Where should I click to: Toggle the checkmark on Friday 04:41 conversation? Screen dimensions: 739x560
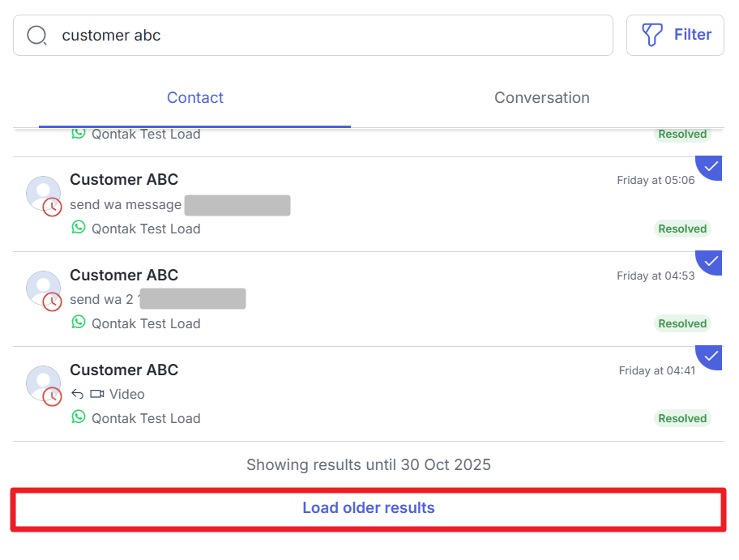tap(711, 356)
